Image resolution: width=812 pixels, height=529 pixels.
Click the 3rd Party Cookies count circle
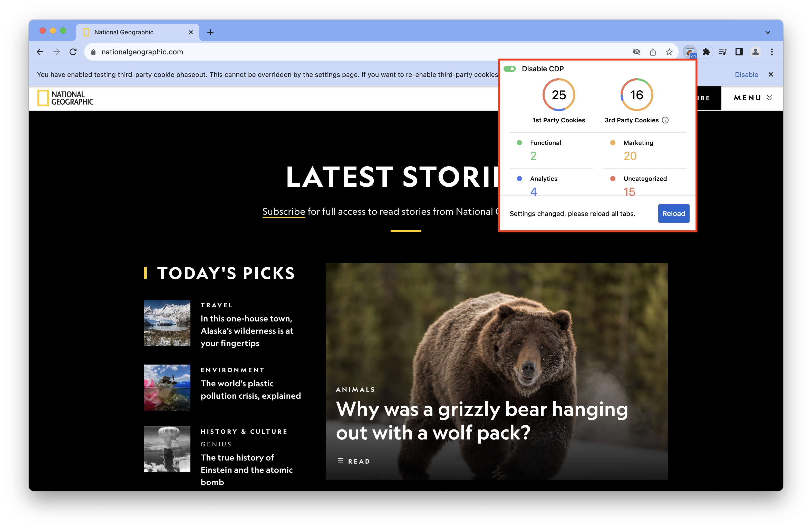[x=637, y=95]
